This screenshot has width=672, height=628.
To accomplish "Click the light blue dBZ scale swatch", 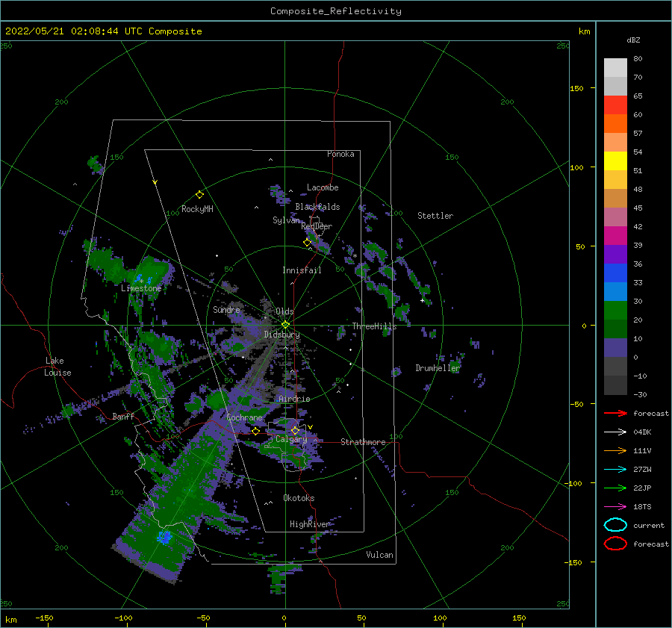I will click(615, 291).
